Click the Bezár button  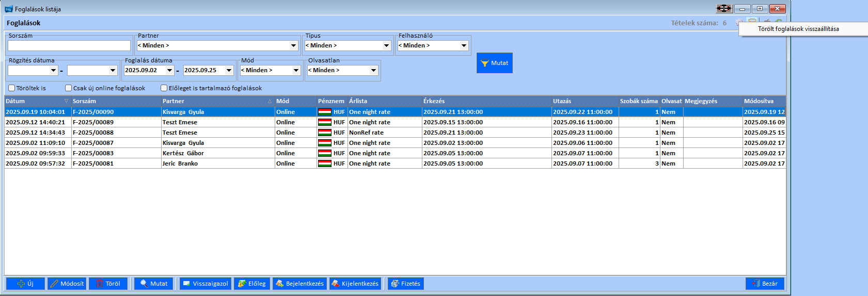[765, 284]
